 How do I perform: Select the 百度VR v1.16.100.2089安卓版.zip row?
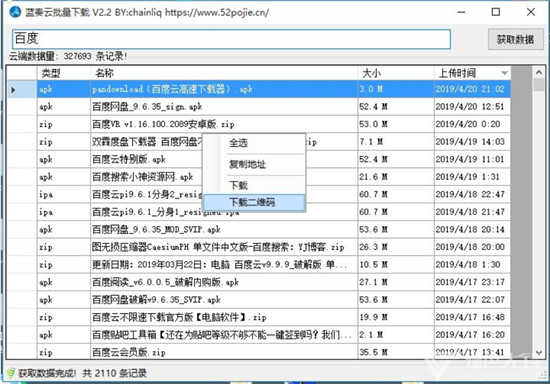click(259, 124)
